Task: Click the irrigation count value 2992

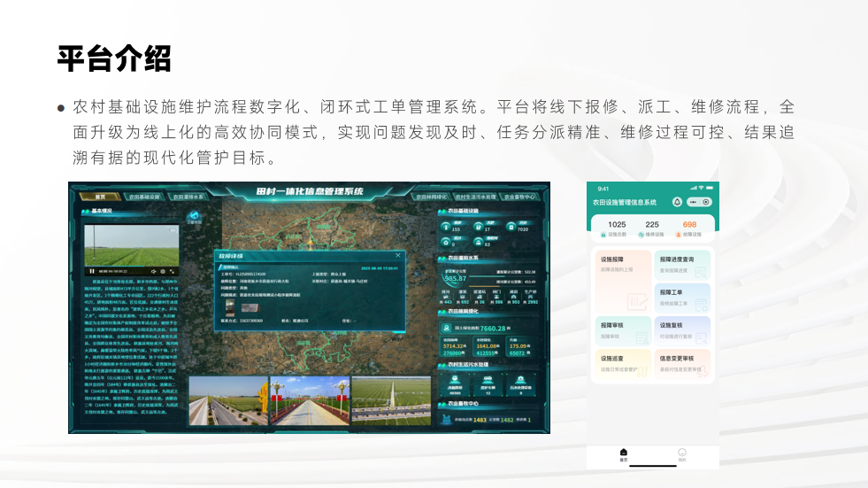Action: pyautogui.click(x=532, y=302)
